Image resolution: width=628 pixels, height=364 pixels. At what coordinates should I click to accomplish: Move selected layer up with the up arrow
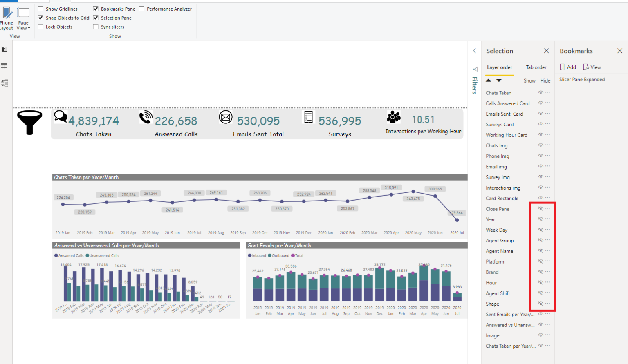point(488,80)
